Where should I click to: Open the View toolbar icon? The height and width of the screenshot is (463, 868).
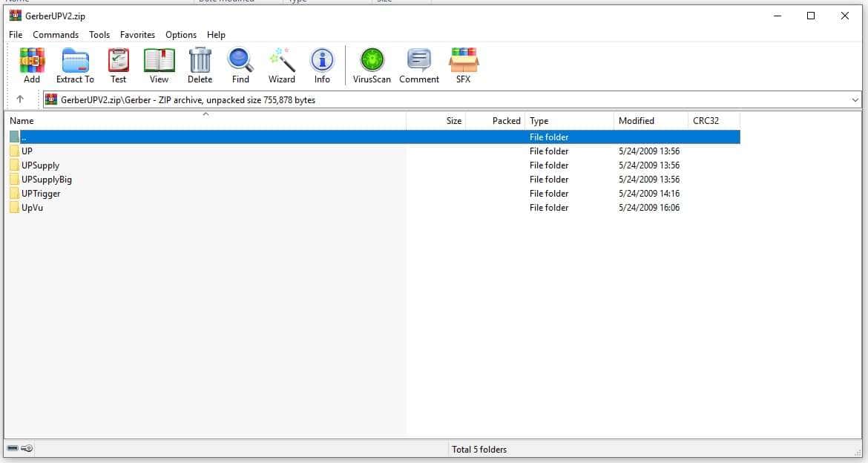pyautogui.click(x=159, y=60)
